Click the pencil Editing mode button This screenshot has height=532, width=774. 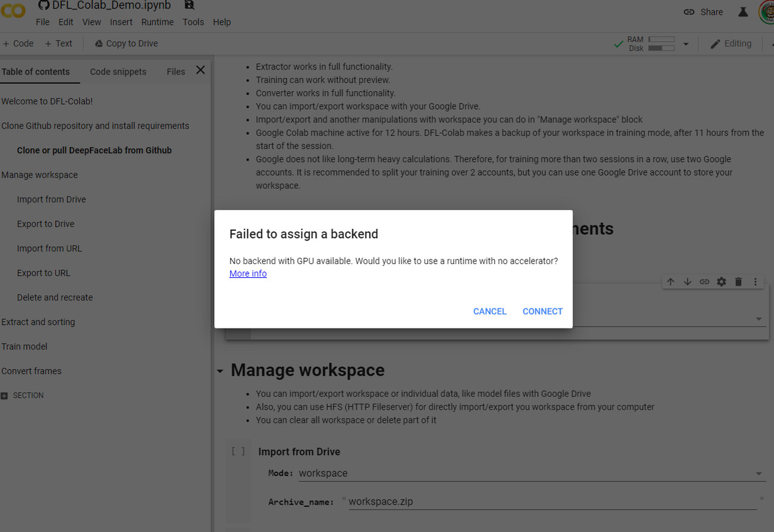(731, 43)
